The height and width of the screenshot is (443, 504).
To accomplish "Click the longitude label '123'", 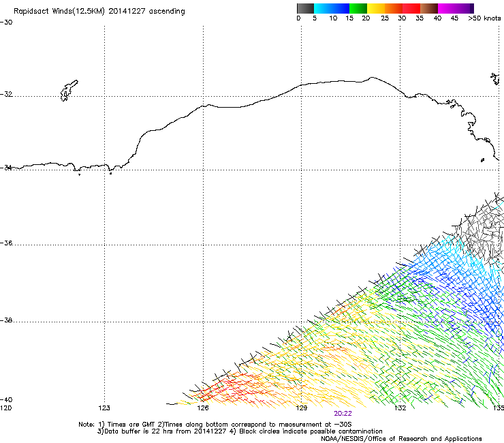I will (x=104, y=408).
